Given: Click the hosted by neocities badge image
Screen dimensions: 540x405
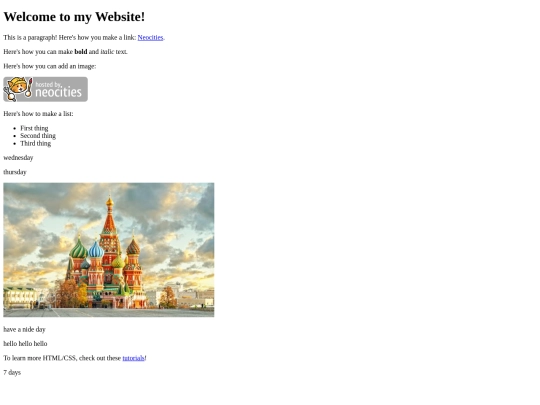Looking at the screenshot, I should tap(45, 89).
